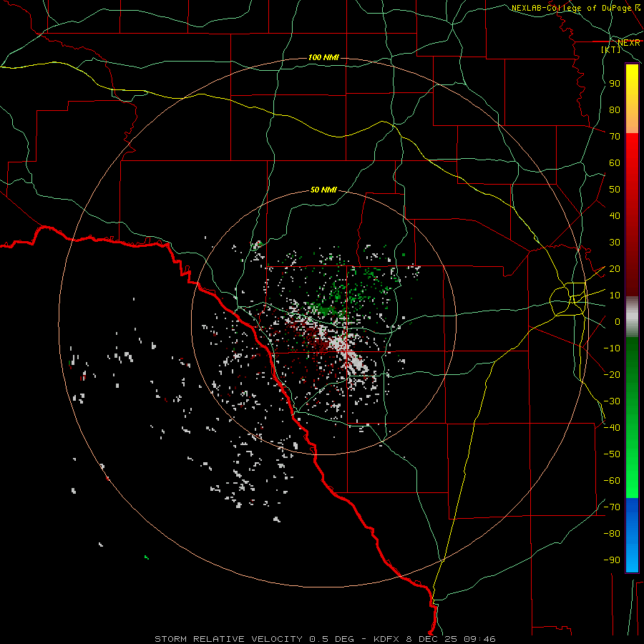Click the -80 tick label on the scale

coord(612,534)
